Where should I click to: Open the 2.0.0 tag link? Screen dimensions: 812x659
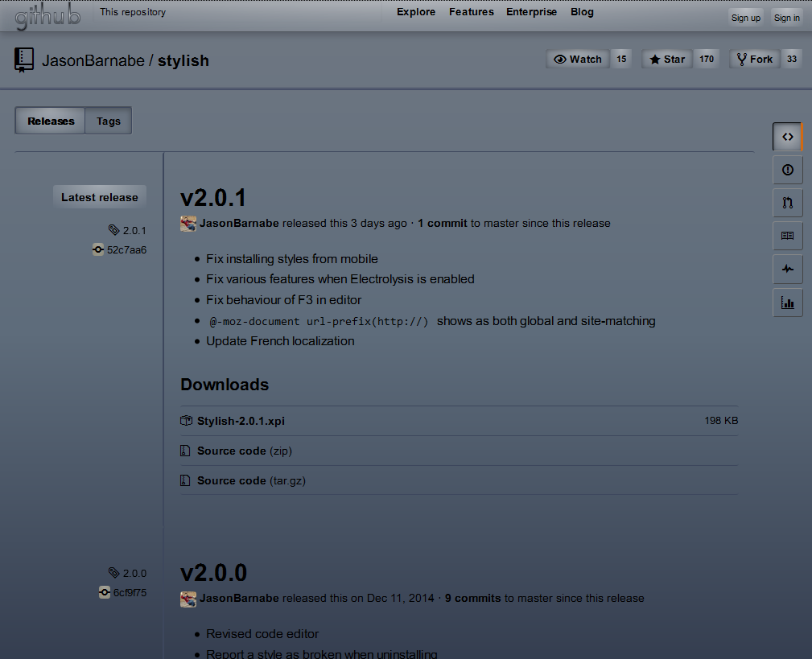coord(134,573)
